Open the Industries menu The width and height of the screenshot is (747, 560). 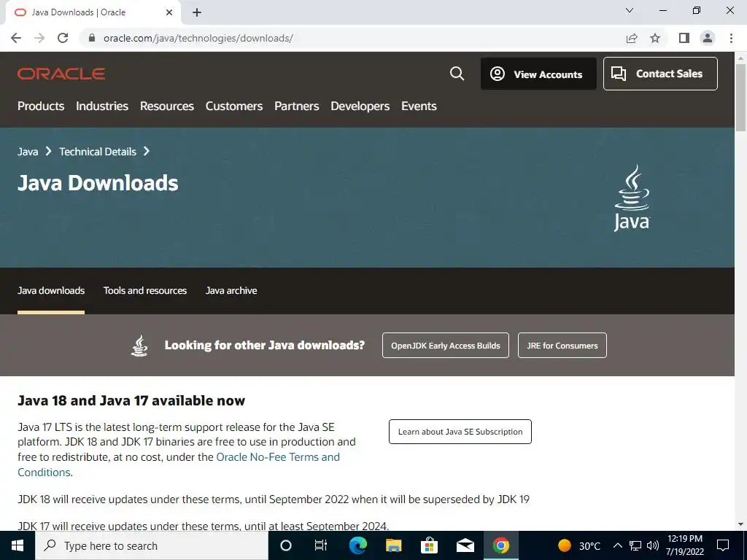[x=102, y=106]
